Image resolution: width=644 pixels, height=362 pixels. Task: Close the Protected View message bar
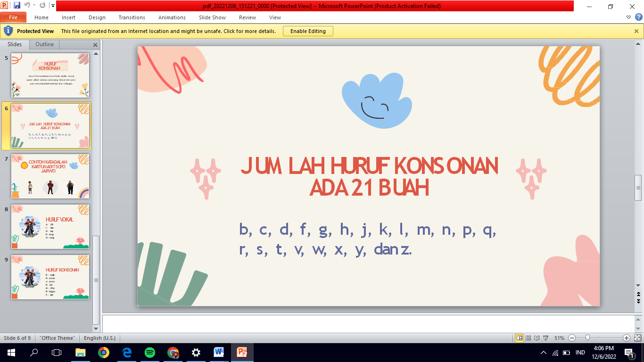(x=636, y=31)
